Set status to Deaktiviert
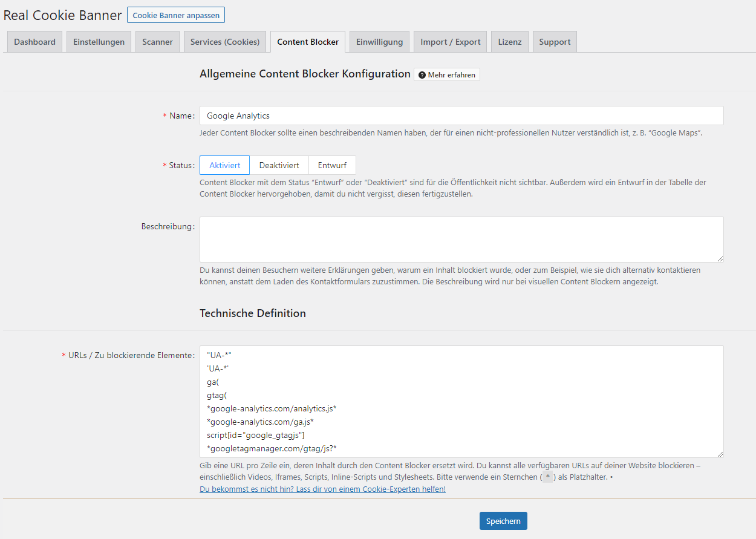This screenshot has height=539, width=756. (279, 165)
